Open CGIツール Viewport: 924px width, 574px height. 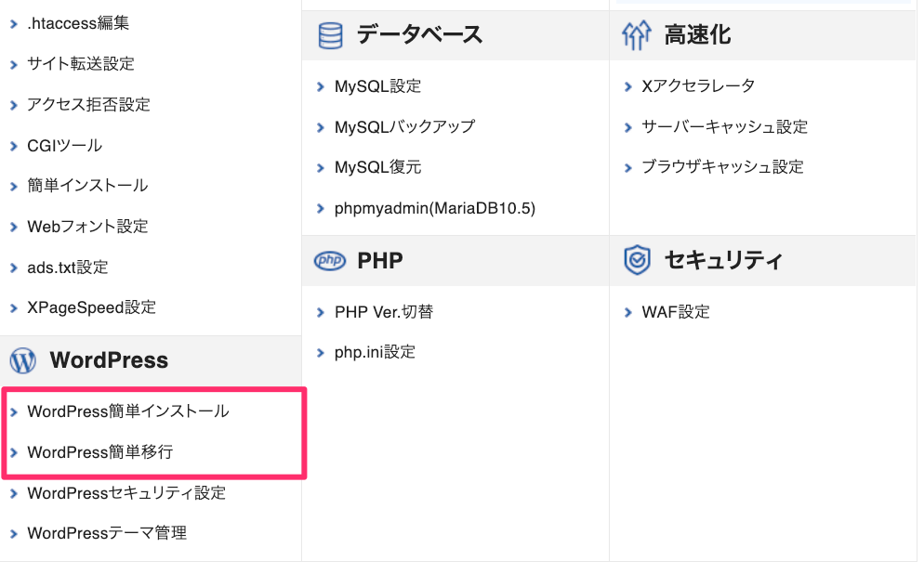(x=65, y=146)
